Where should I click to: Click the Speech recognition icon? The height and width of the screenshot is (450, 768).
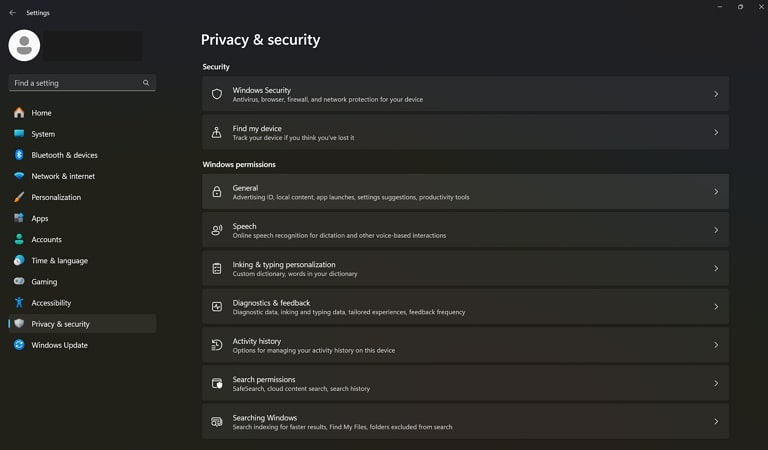pyautogui.click(x=217, y=230)
